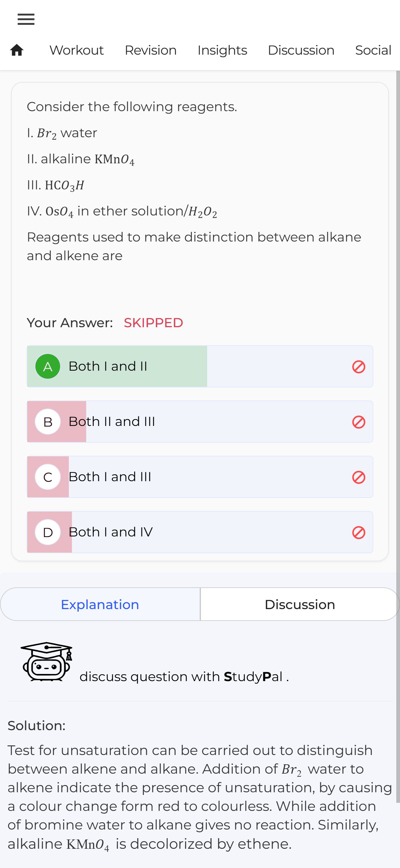Screen dimensions: 400x868
Task: Click prohibit icon on option D
Action: (358, 532)
